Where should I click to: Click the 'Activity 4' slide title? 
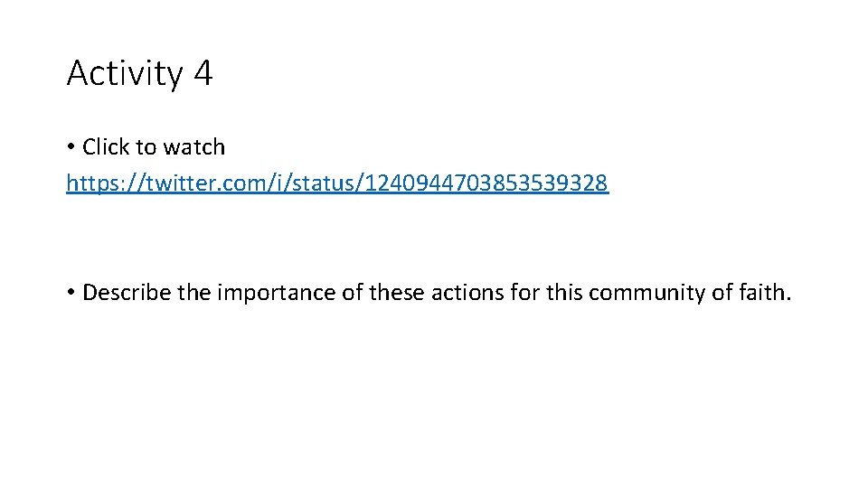tap(139, 73)
